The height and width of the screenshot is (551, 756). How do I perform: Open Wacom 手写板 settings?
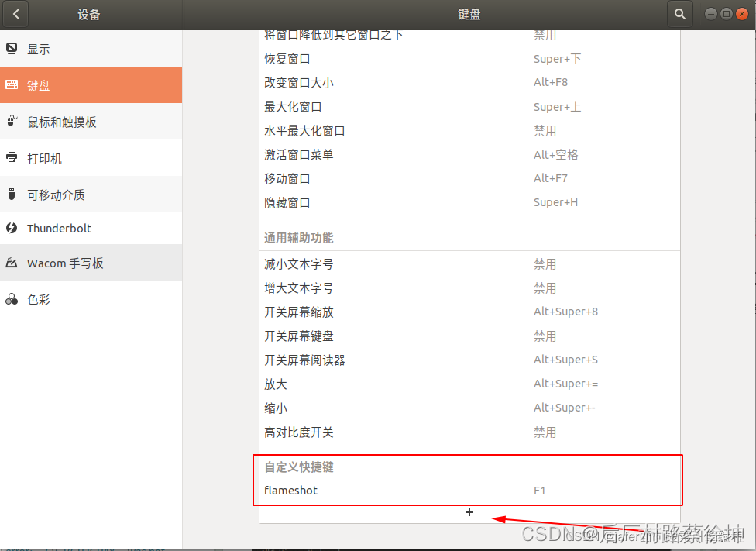tap(91, 263)
